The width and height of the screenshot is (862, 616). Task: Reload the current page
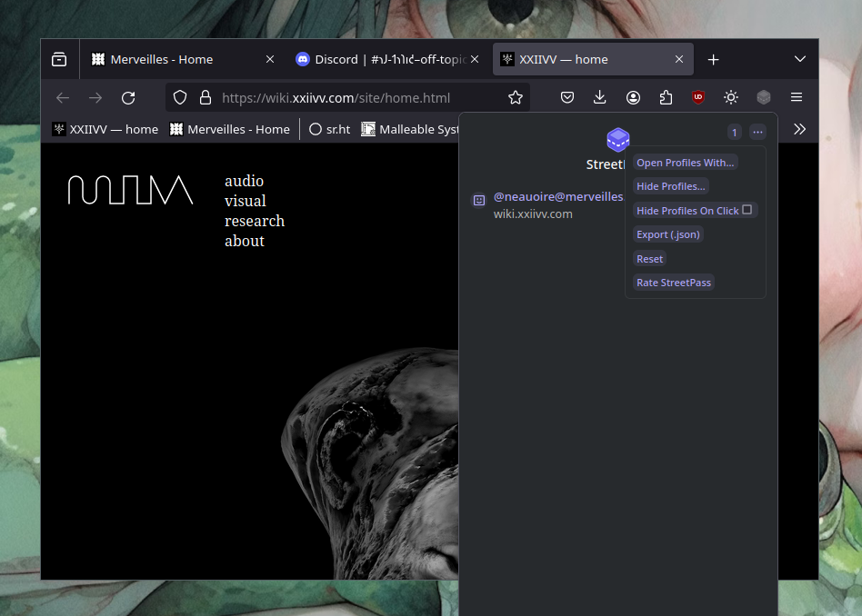(x=128, y=97)
